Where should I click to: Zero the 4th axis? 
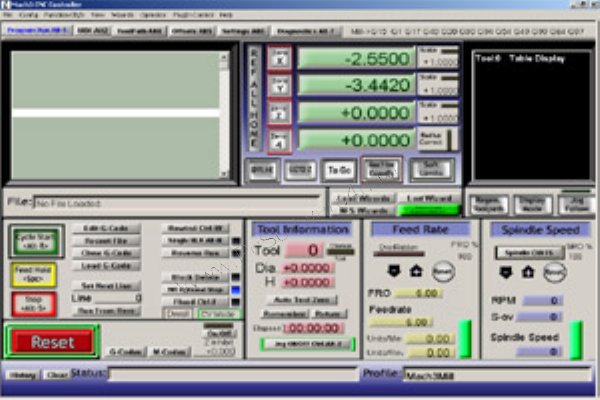[x=280, y=141]
